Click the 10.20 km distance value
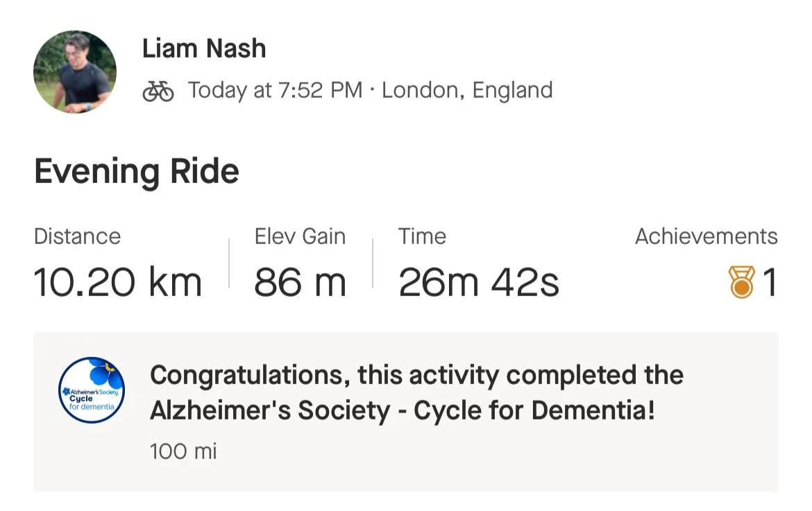Image resolution: width=812 pixels, height=511 pixels. 118,282
